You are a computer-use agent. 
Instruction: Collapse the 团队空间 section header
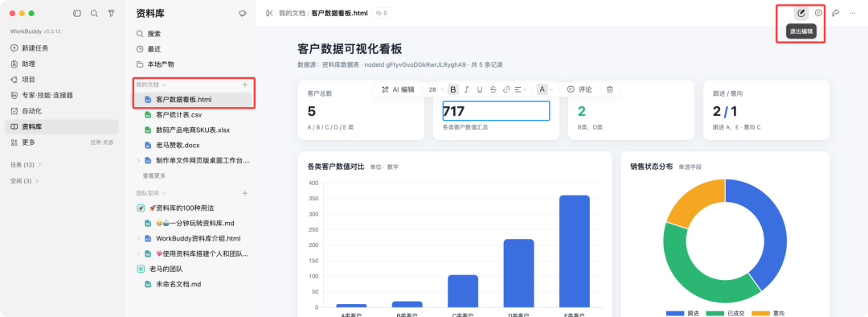pos(150,193)
